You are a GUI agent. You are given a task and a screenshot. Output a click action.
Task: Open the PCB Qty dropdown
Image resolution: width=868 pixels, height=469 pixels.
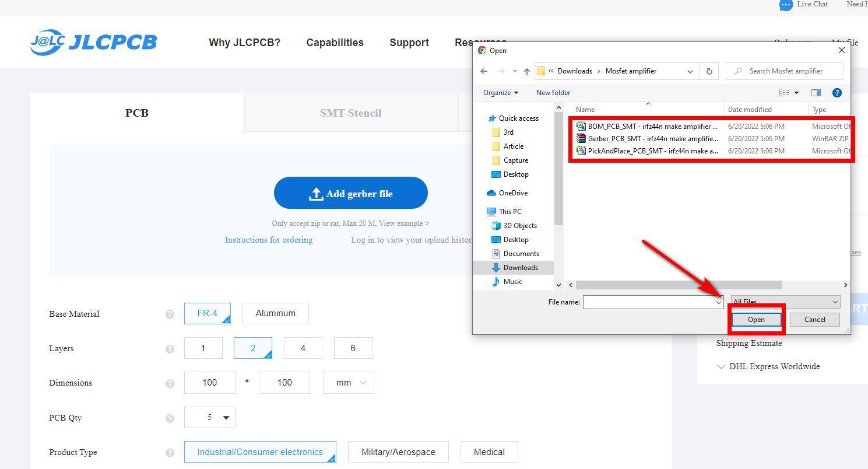210,417
